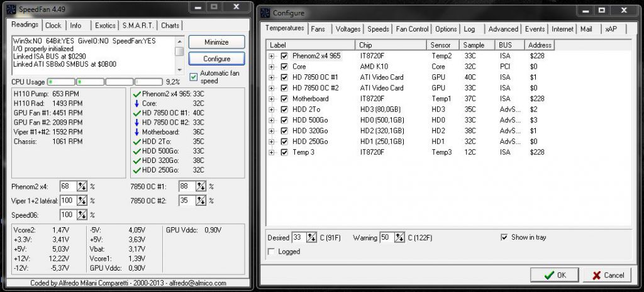This screenshot has width=644, height=292.
Task: Toggle Show in tray checkbox
Action: pyautogui.click(x=504, y=237)
